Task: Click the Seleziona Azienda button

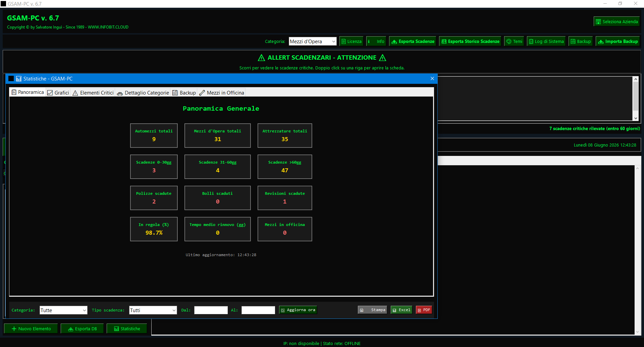Action: [x=616, y=21]
